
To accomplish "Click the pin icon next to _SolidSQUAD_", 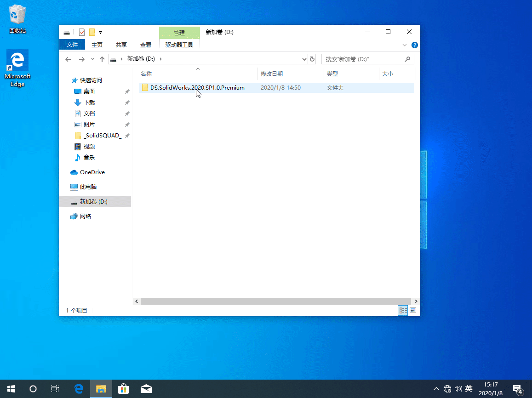I will pos(127,136).
